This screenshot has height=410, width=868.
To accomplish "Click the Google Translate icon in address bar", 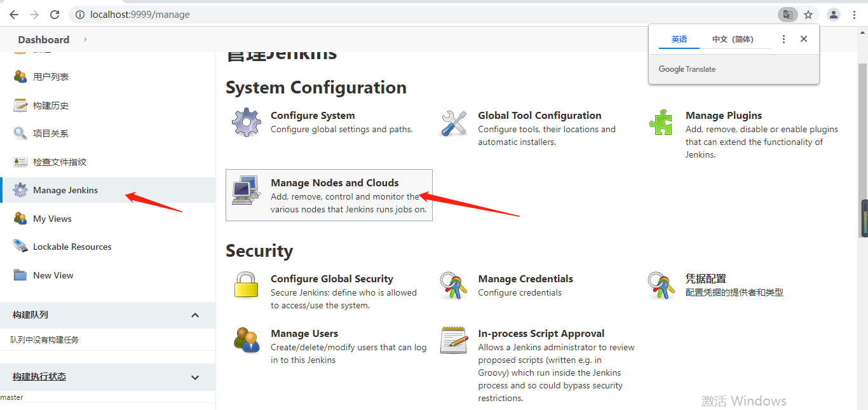I will click(x=787, y=14).
